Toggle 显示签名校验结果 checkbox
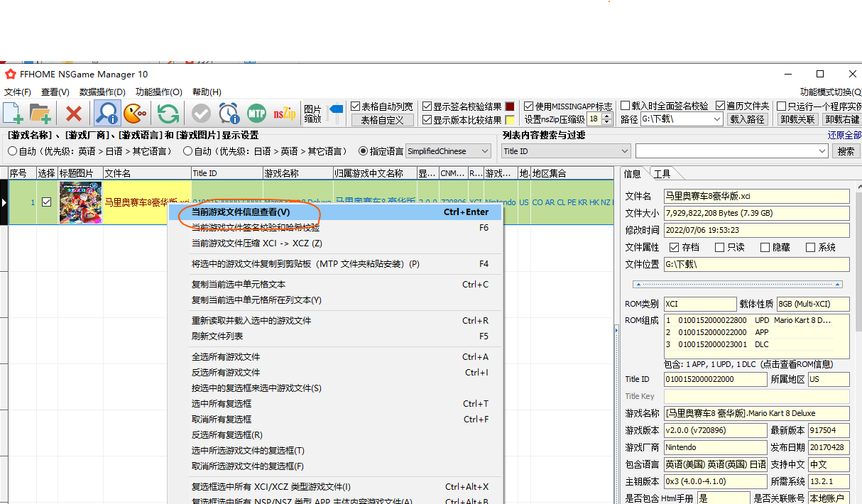Viewport: 862px width, 504px height. coord(427,106)
